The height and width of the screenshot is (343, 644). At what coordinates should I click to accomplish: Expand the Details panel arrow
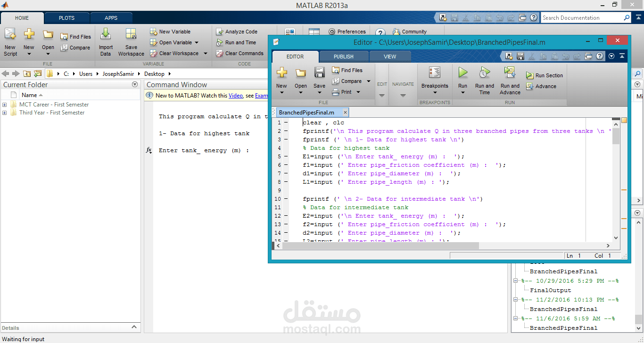point(134,327)
